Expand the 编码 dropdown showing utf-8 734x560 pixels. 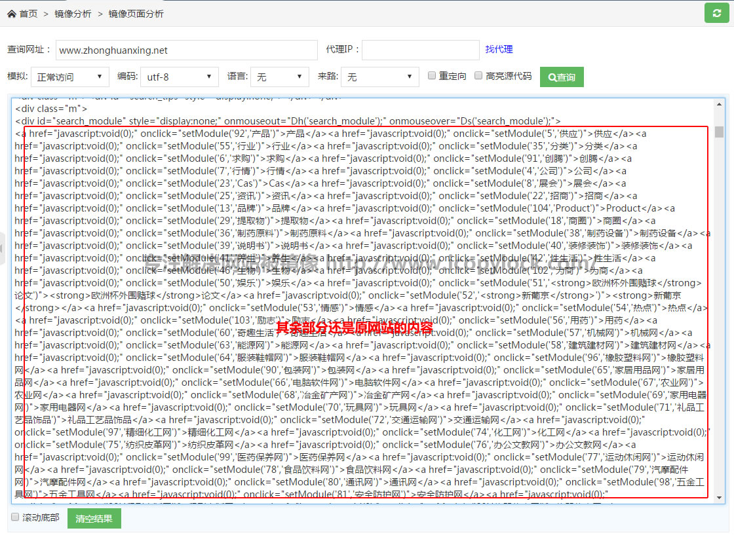coord(179,77)
